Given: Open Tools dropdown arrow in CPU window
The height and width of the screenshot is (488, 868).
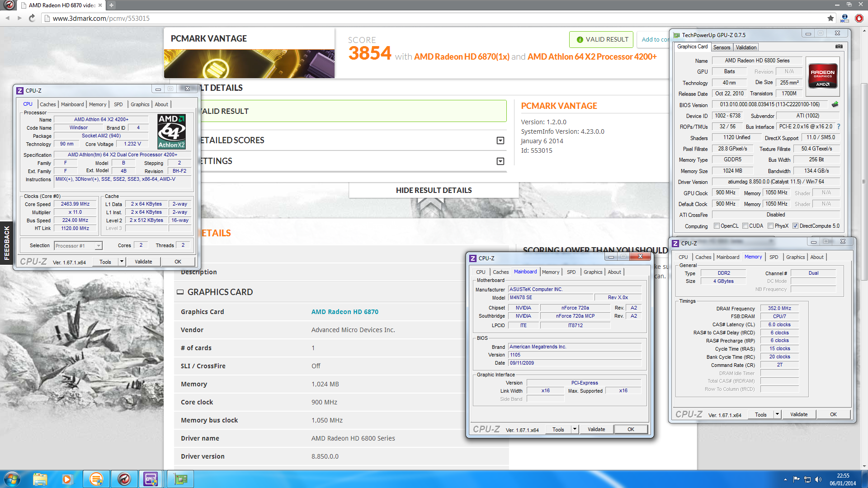Looking at the screenshot, I should [x=122, y=262].
